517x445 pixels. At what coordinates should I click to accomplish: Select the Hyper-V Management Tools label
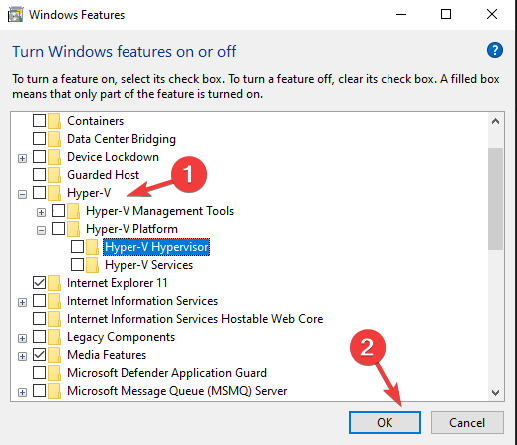[160, 211]
